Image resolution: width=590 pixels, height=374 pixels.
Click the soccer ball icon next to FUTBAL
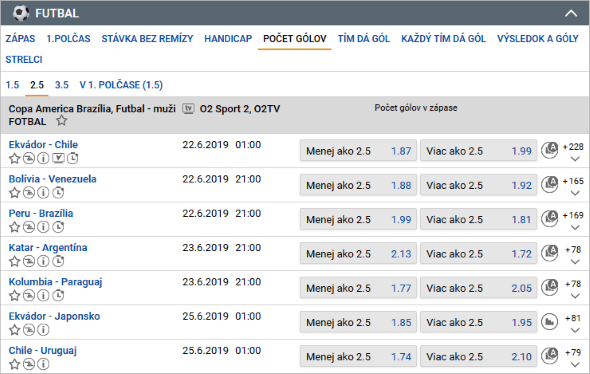pyautogui.click(x=21, y=13)
